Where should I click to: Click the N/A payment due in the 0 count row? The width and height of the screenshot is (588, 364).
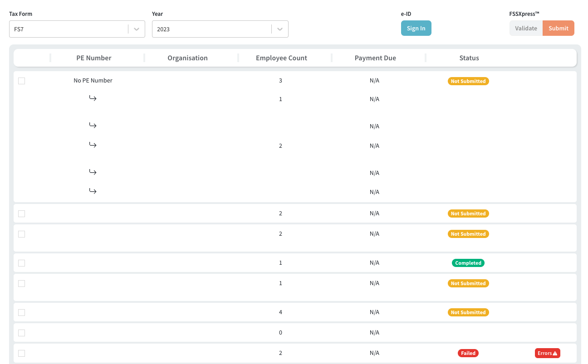(374, 333)
